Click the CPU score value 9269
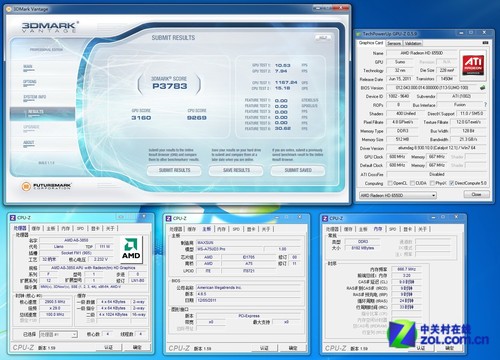Image resolution: width=500 pixels, height=360 pixels. [197, 118]
